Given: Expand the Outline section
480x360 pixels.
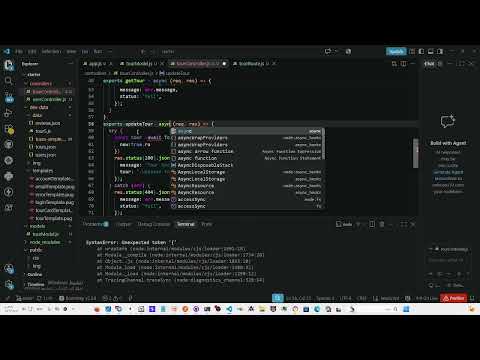Looking at the screenshot, I should [34, 274].
